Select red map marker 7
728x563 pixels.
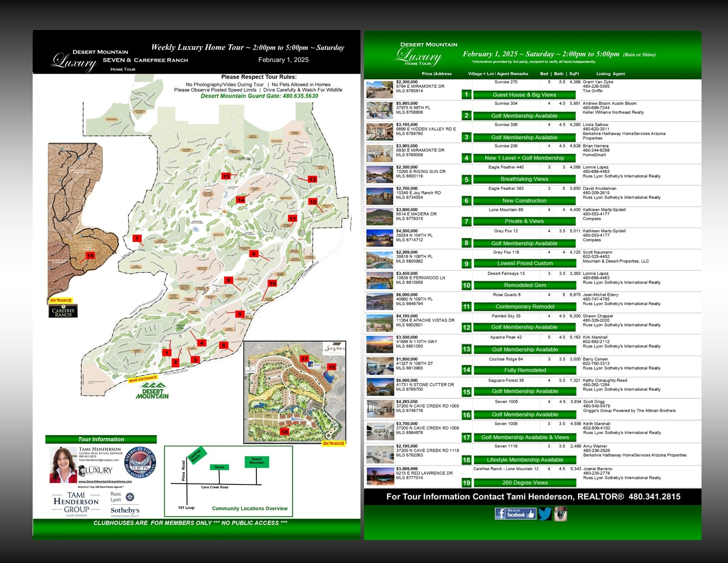137,238
